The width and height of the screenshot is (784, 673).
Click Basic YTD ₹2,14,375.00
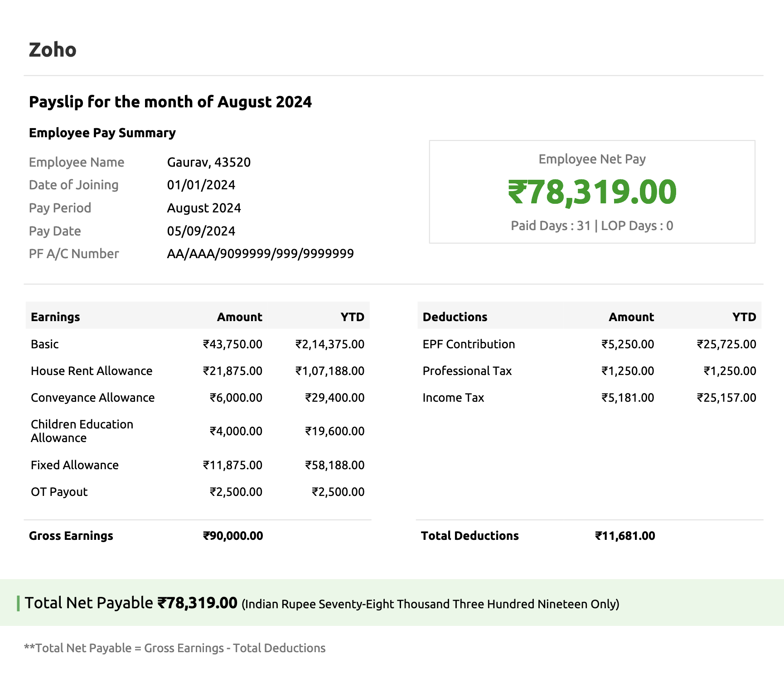(330, 344)
